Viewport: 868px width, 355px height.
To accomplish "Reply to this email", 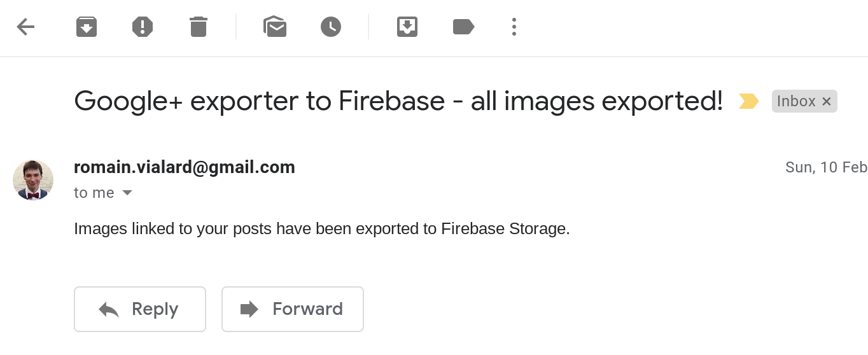I will point(140,309).
